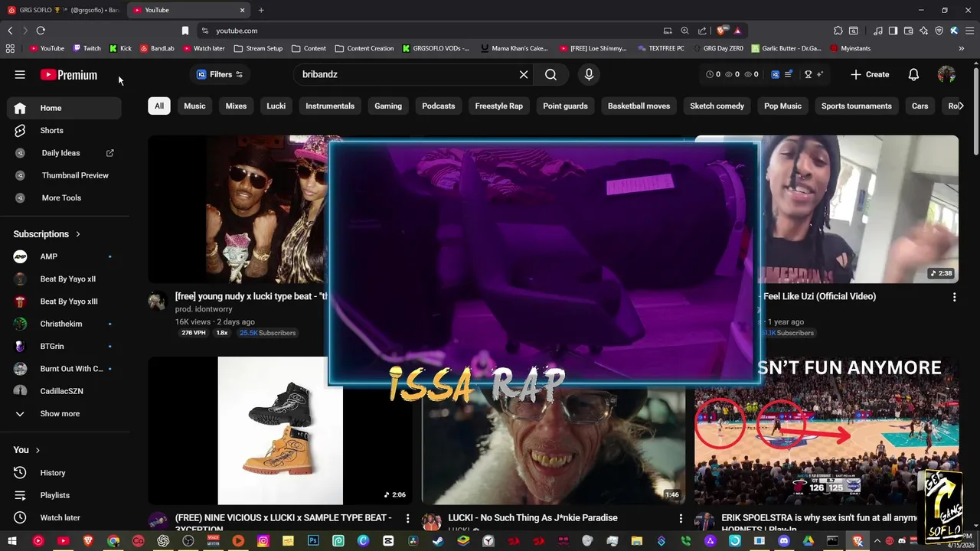Go to Home in the sidebar
This screenshot has height=551, width=980.
coord(64,108)
